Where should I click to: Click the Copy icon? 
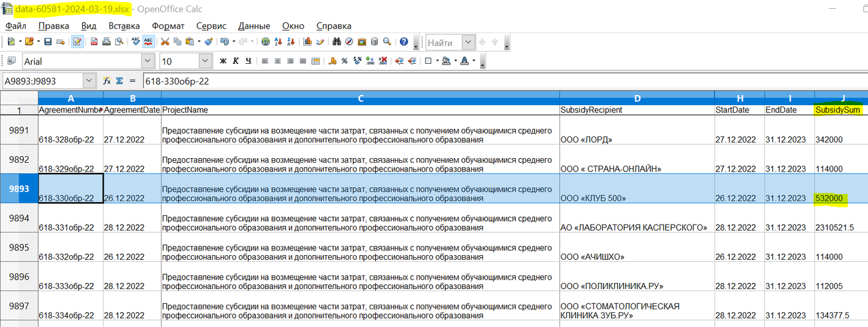coord(177,41)
